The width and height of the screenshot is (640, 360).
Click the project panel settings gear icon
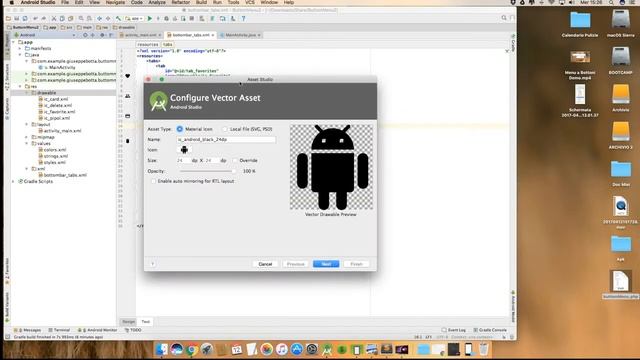click(x=102, y=35)
